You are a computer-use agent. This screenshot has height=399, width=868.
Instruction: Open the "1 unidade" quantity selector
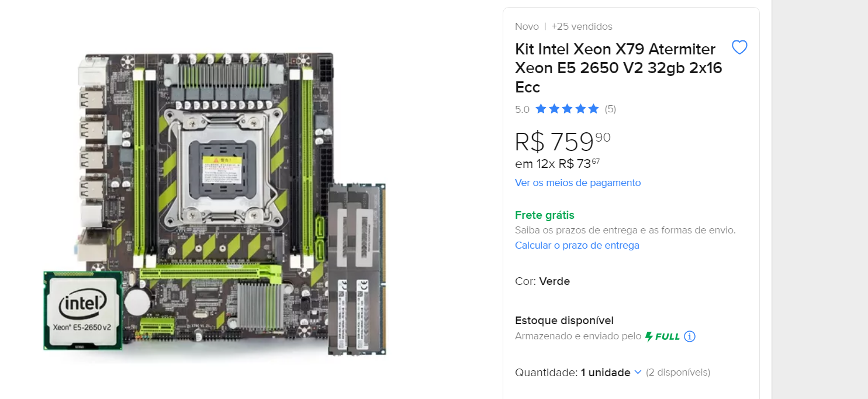(606, 372)
